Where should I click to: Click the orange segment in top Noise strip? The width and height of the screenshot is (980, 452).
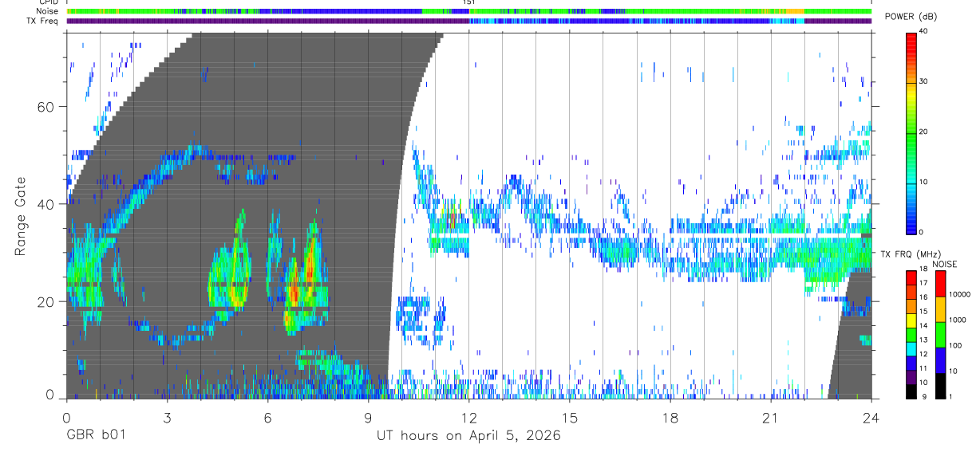point(796,11)
